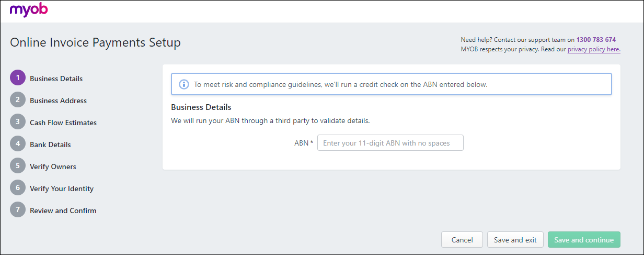Image resolution: width=644 pixels, height=255 pixels.
Task: Click Save and exit
Action: 515,240
